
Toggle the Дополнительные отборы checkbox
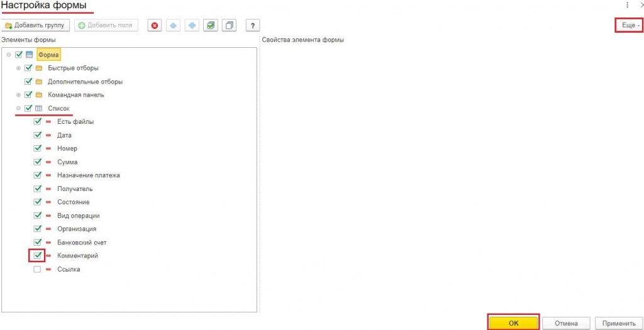28,82
